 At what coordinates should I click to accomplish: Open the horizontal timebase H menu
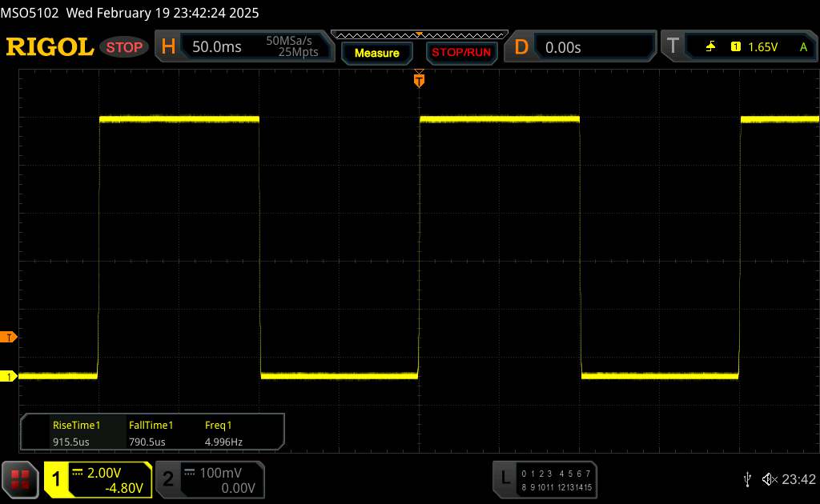(x=168, y=47)
